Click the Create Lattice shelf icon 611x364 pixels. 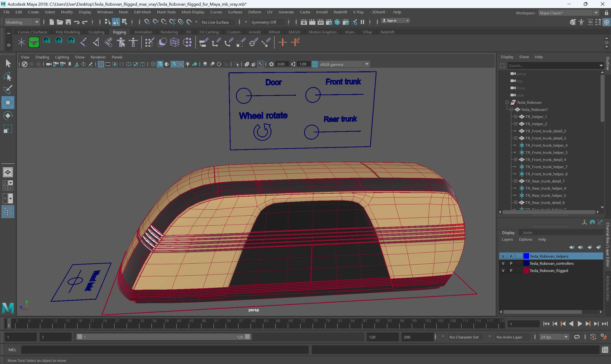(175, 42)
